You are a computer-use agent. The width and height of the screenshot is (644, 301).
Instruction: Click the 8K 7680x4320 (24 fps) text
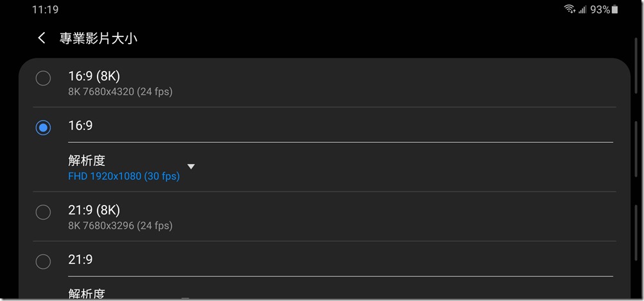tap(121, 92)
